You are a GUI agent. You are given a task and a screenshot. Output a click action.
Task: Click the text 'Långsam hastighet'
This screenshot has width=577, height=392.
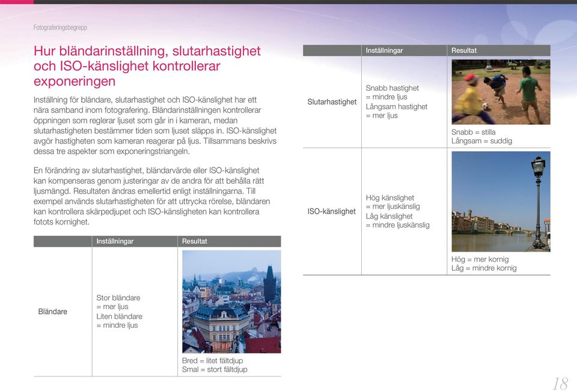tap(396, 106)
